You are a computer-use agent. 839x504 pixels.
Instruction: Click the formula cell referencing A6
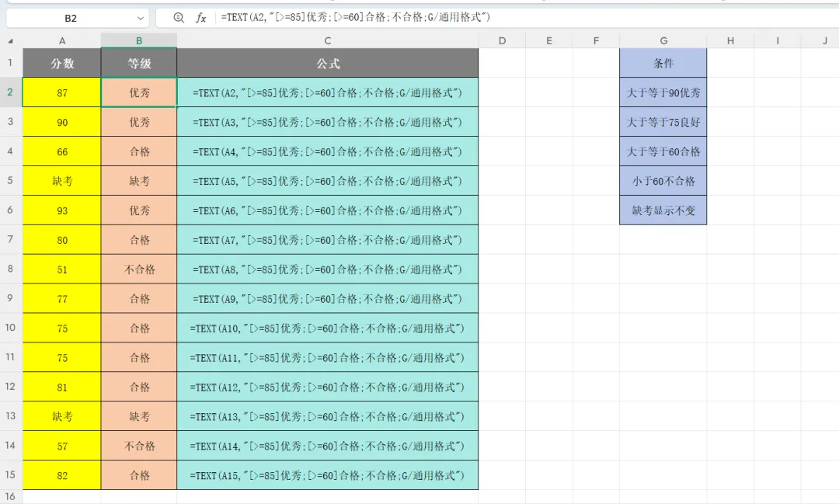tap(328, 210)
